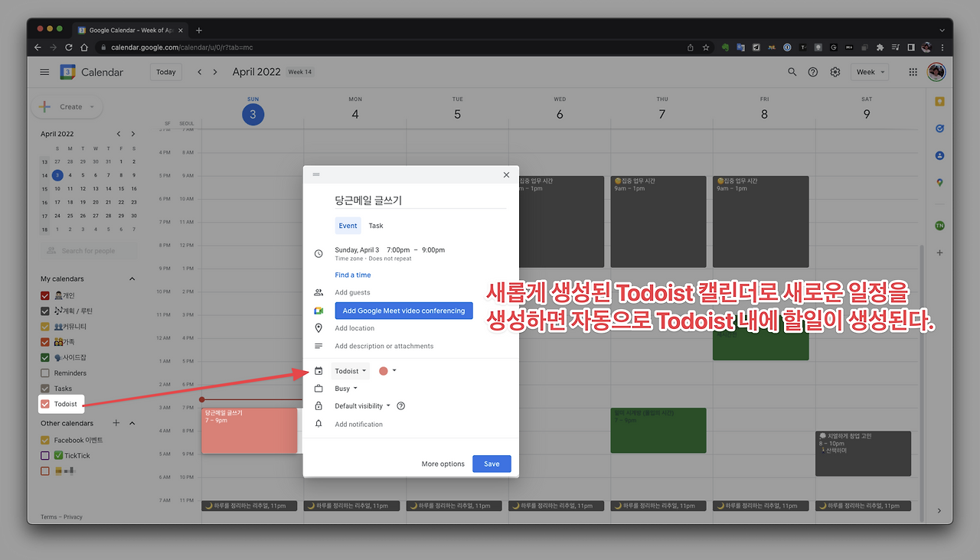Switch to the Task tab

tap(376, 226)
